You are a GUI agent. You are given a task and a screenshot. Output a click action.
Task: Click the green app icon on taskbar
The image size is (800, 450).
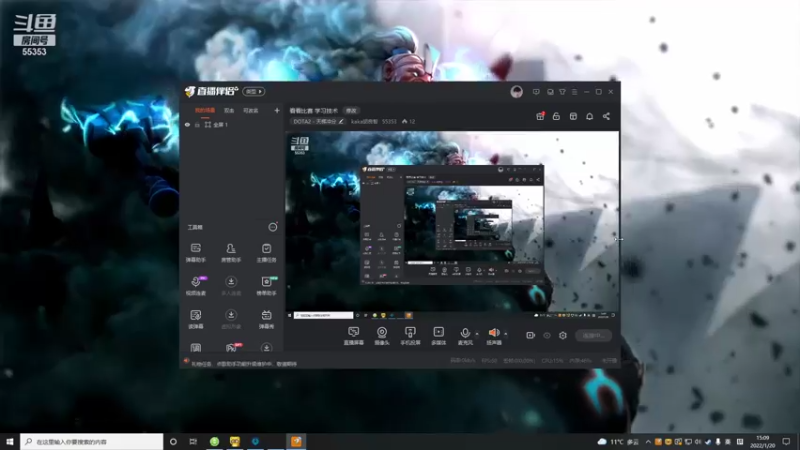(214, 441)
